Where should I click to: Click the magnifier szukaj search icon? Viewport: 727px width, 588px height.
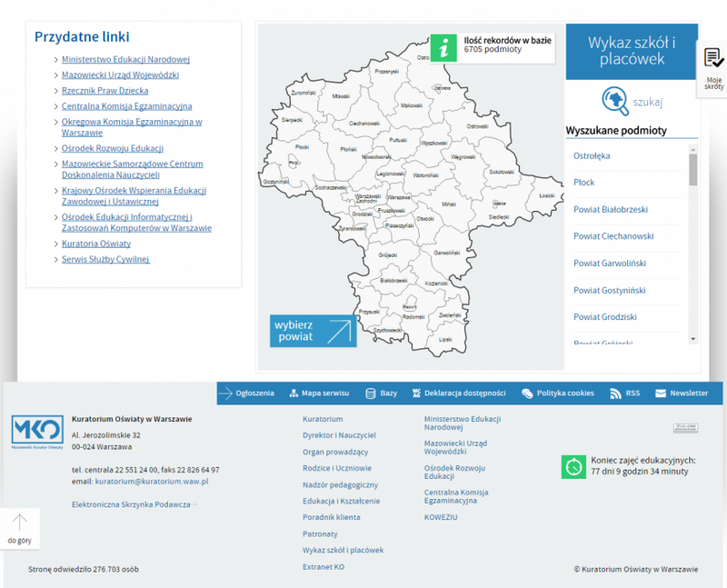(615, 100)
